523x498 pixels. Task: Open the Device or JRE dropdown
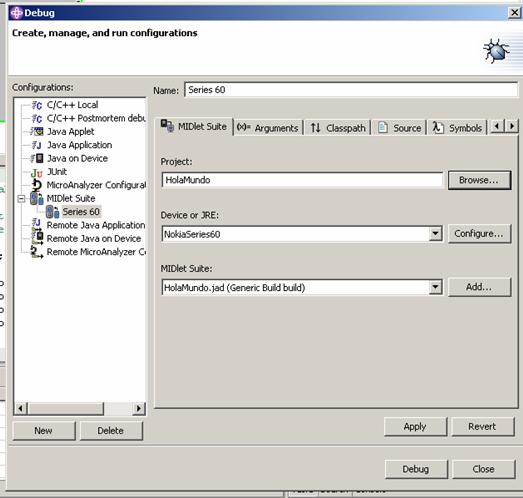(x=435, y=233)
